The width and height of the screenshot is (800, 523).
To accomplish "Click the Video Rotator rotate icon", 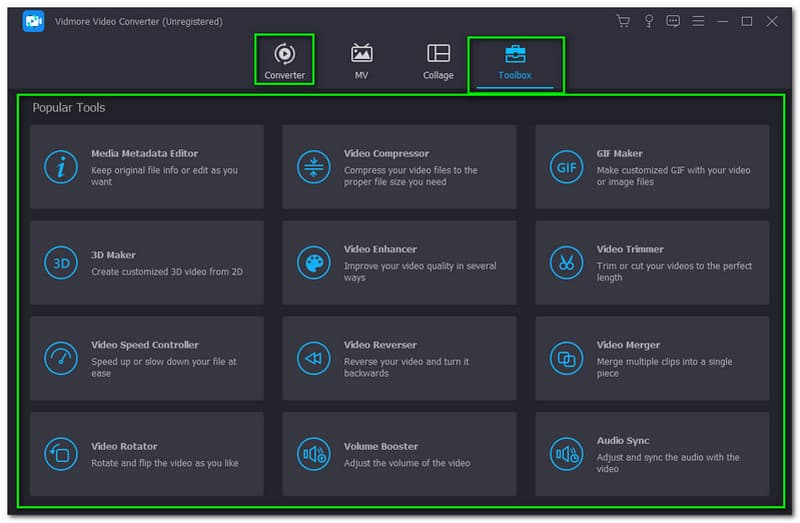I will tap(61, 454).
